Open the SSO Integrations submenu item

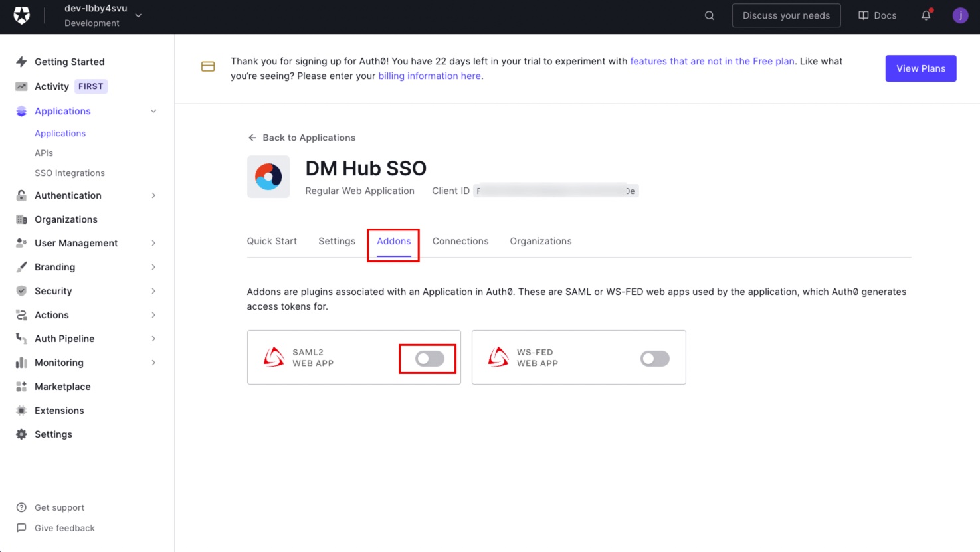[x=70, y=173]
